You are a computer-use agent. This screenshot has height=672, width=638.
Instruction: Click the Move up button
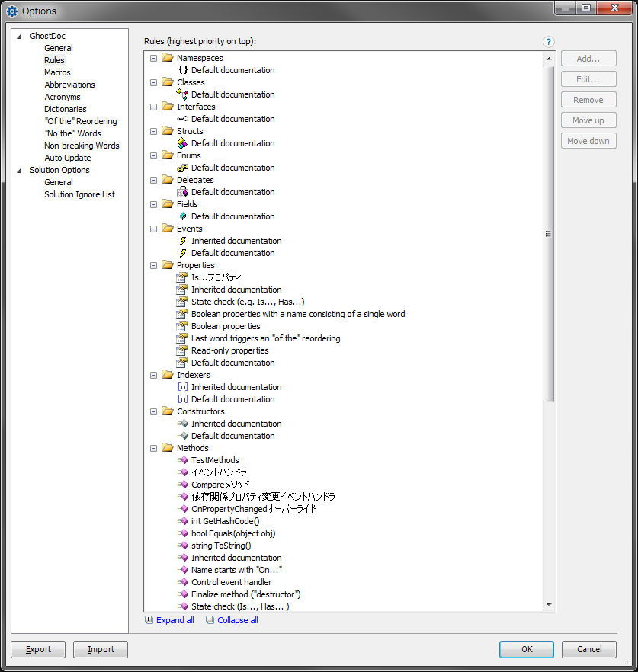coord(588,120)
